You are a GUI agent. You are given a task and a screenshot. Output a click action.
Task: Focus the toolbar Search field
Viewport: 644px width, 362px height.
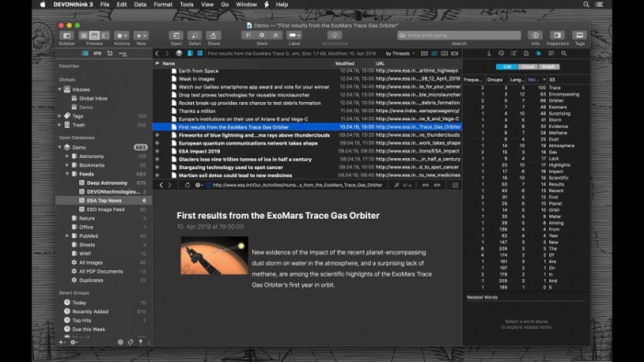click(x=459, y=35)
